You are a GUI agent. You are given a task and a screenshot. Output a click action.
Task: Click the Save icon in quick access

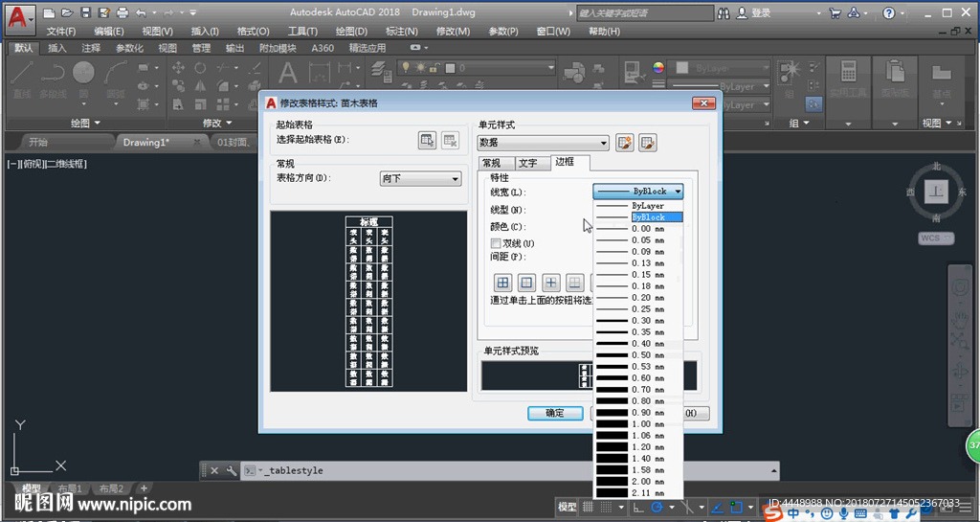pos(85,12)
